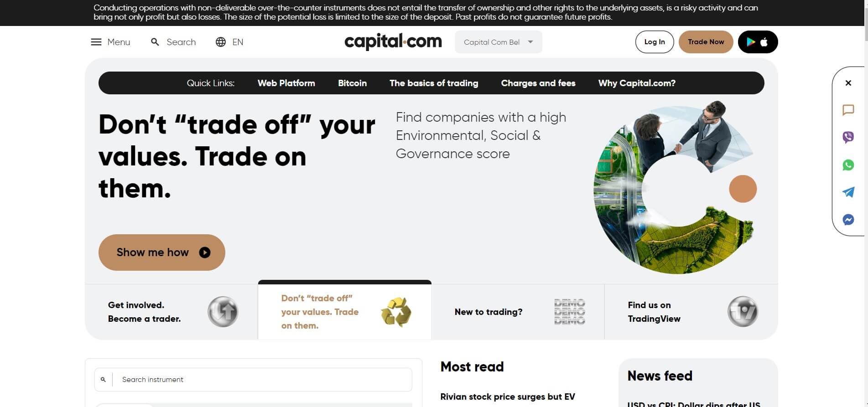
Task: Contact via Viber icon
Action: tap(848, 137)
